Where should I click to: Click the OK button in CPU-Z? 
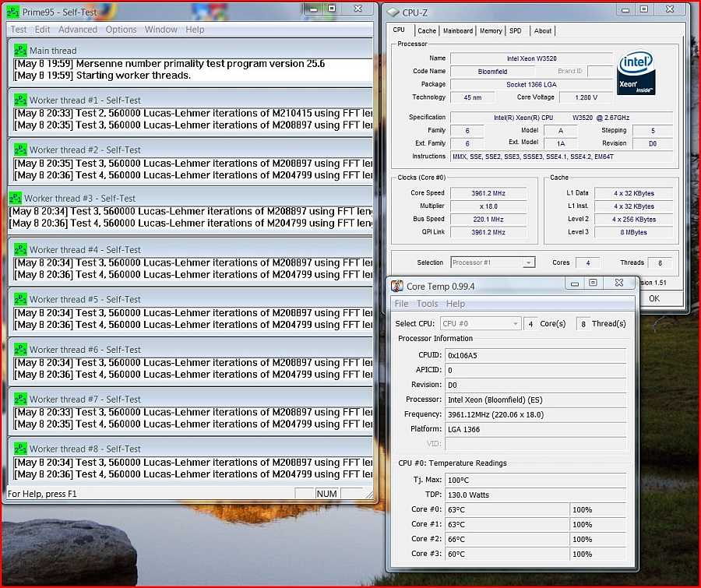(x=654, y=298)
